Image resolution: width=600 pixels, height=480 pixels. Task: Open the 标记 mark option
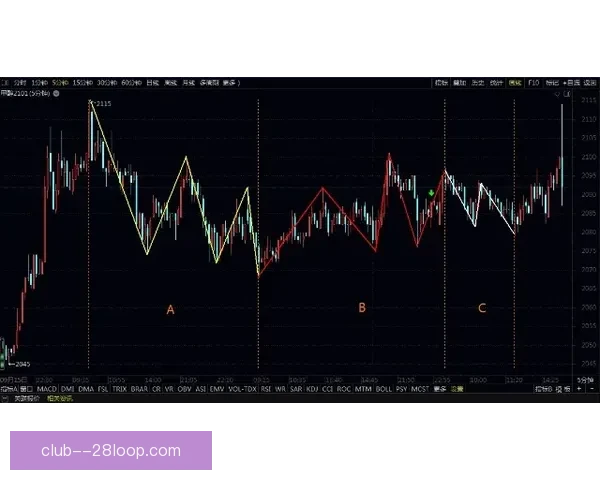click(552, 83)
